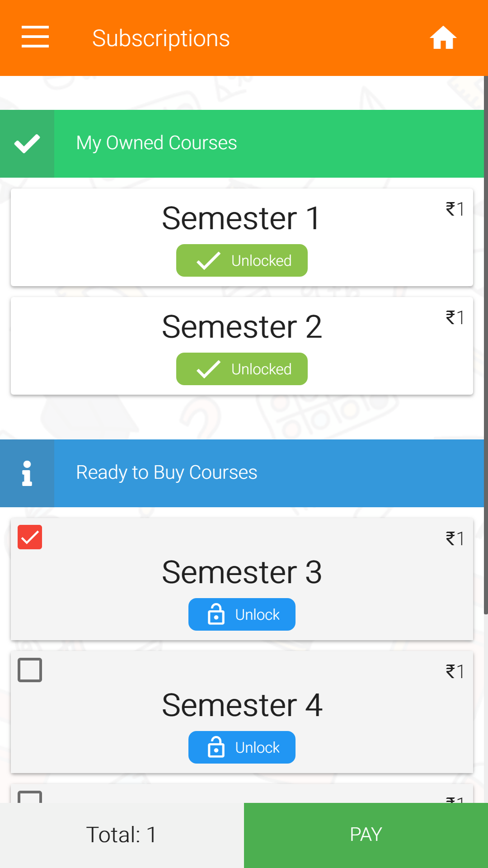Click the lock icon on Semester 3
This screenshot has height=868, width=488.
216,614
